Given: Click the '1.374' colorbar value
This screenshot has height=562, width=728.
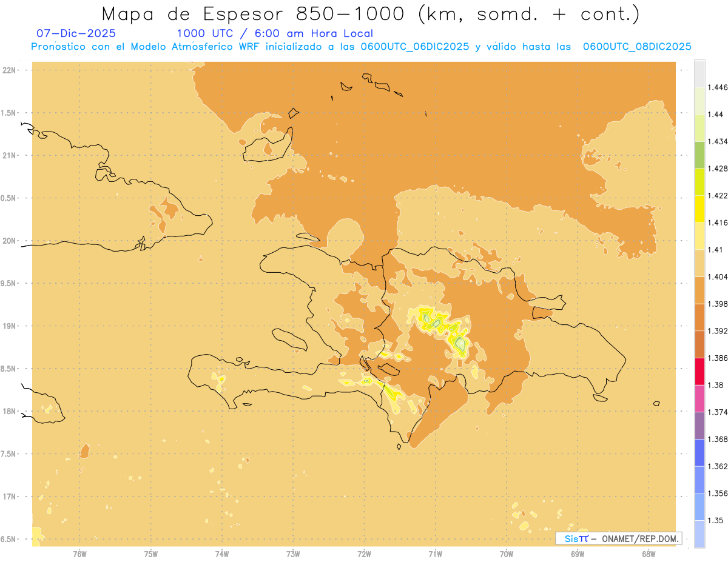Looking at the screenshot, I should click(x=718, y=412).
